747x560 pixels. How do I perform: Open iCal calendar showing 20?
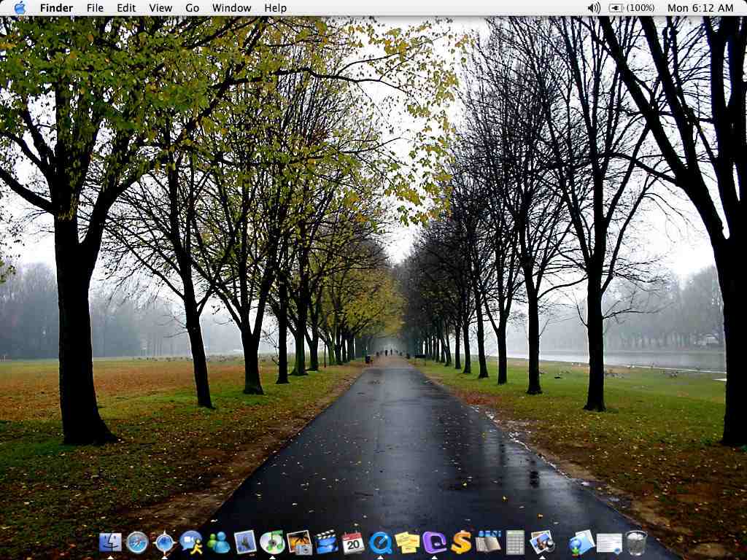pyautogui.click(x=353, y=542)
